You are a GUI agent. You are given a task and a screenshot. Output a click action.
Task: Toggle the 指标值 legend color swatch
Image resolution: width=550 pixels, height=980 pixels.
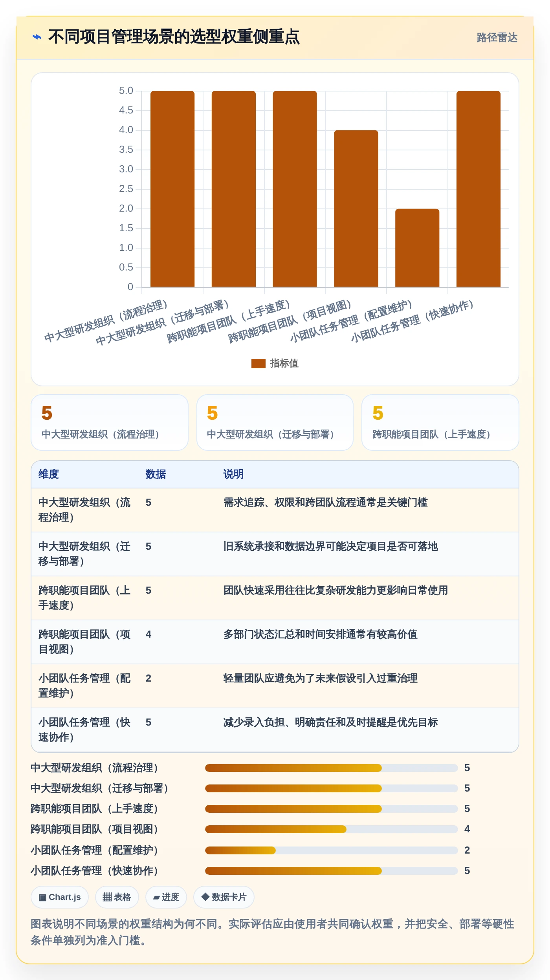click(x=258, y=364)
